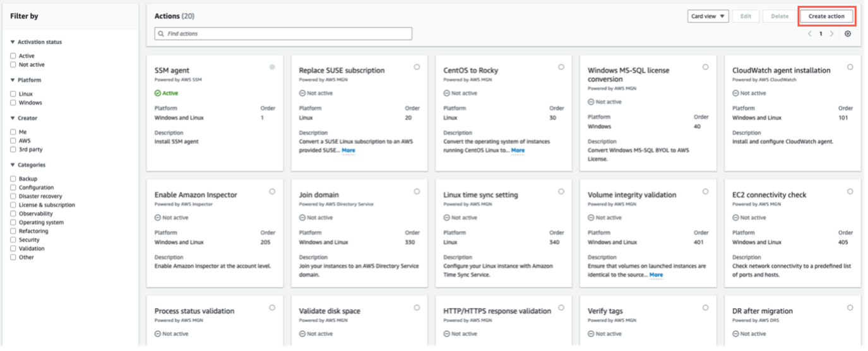Image resolution: width=868 pixels, height=351 pixels.
Task: Select HTTP/HTTPS response validation card
Action: pyautogui.click(x=561, y=307)
